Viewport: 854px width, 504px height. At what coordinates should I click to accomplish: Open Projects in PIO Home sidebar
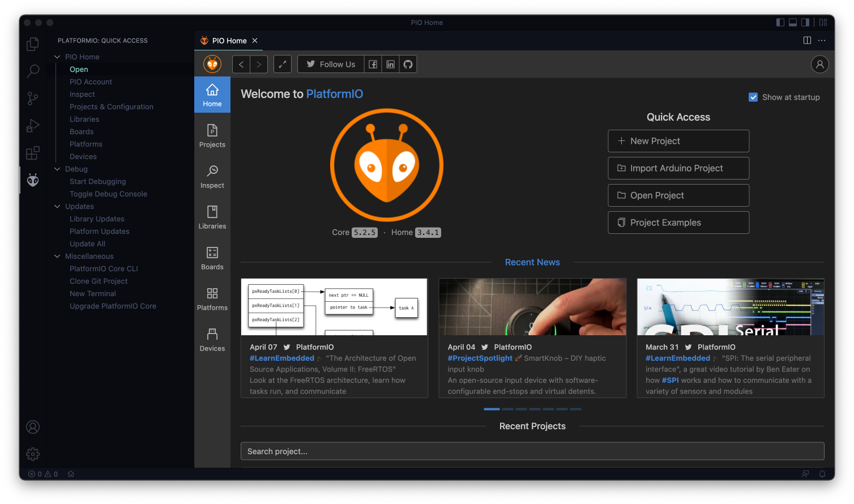[212, 136]
